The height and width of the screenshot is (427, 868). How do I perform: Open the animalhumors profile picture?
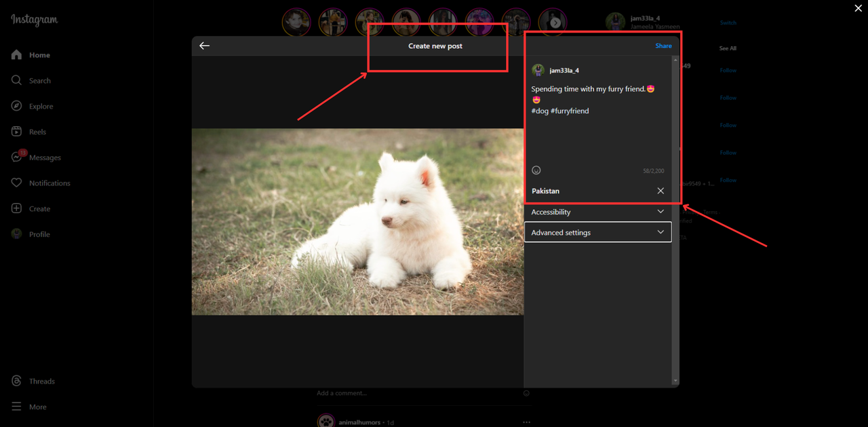325,422
